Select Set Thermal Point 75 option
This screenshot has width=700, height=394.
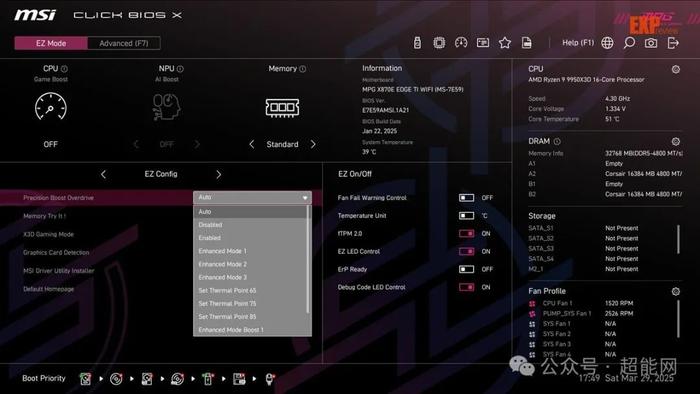tap(250, 303)
